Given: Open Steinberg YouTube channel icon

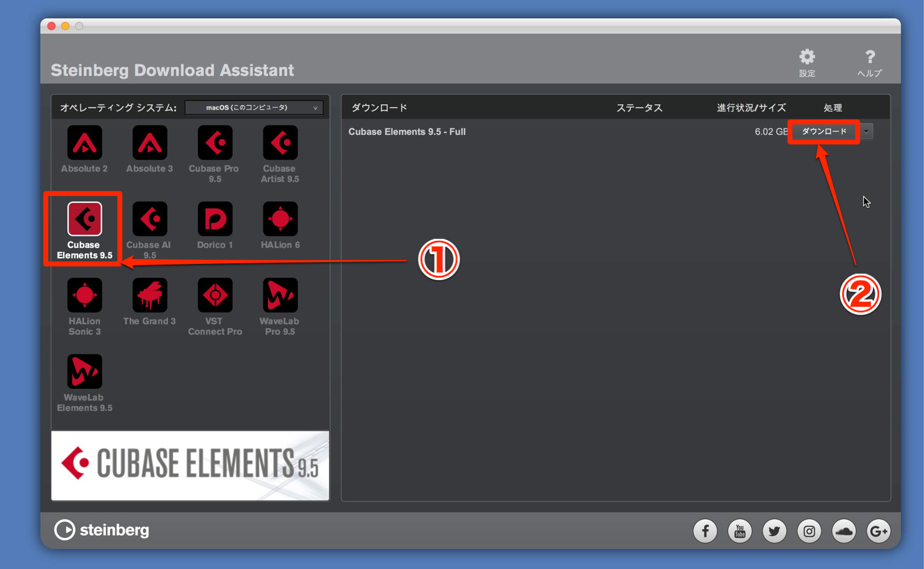Looking at the screenshot, I should tap(740, 531).
